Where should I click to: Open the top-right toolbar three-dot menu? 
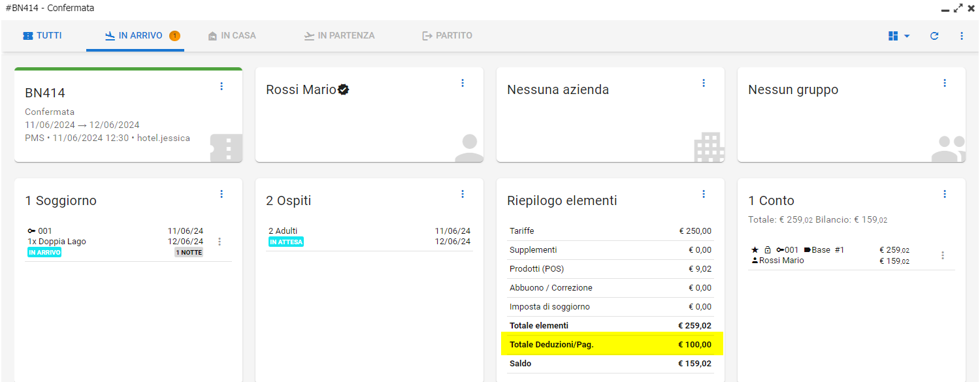(x=962, y=36)
